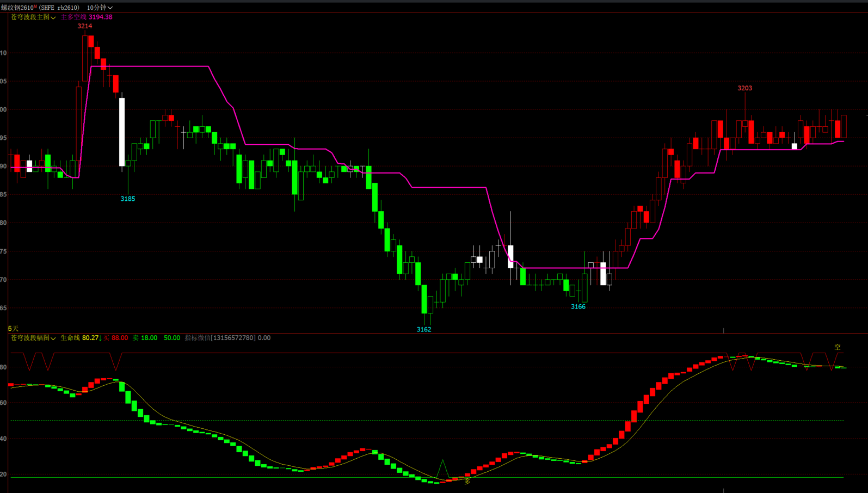This screenshot has height=493, width=868.
Task: Click the green triangle spike in sub-chart
Action: coord(442,469)
